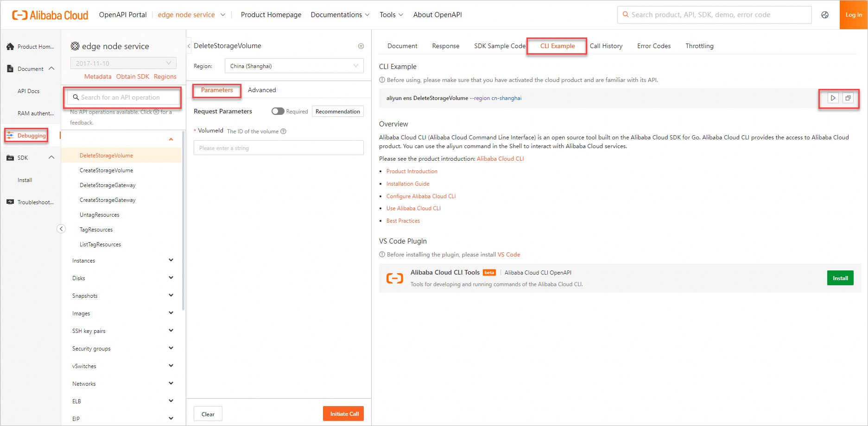Click the Debugging sidebar icon
The width and height of the screenshot is (868, 426).
coord(10,135)
